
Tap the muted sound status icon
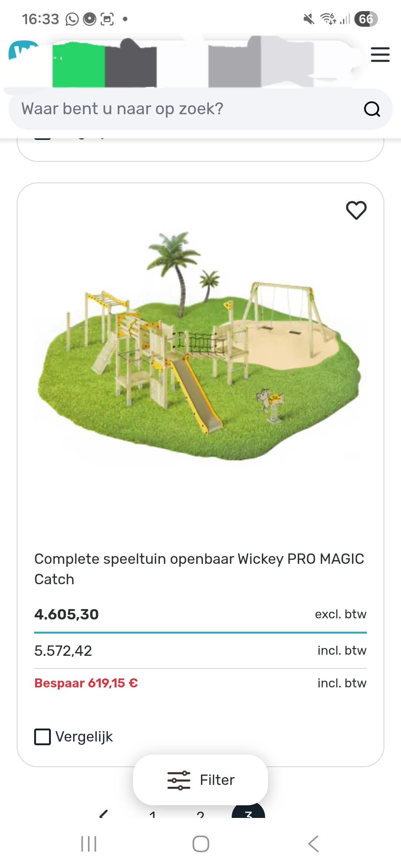pos(309,19)
